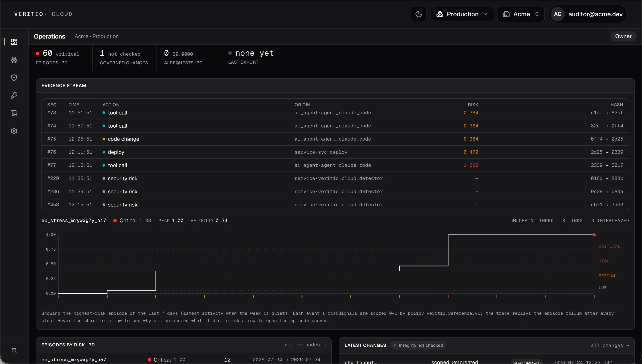Screen dimensions: 642x364
Task: Open the Production environment dropdown
Action: pos(462,14)
